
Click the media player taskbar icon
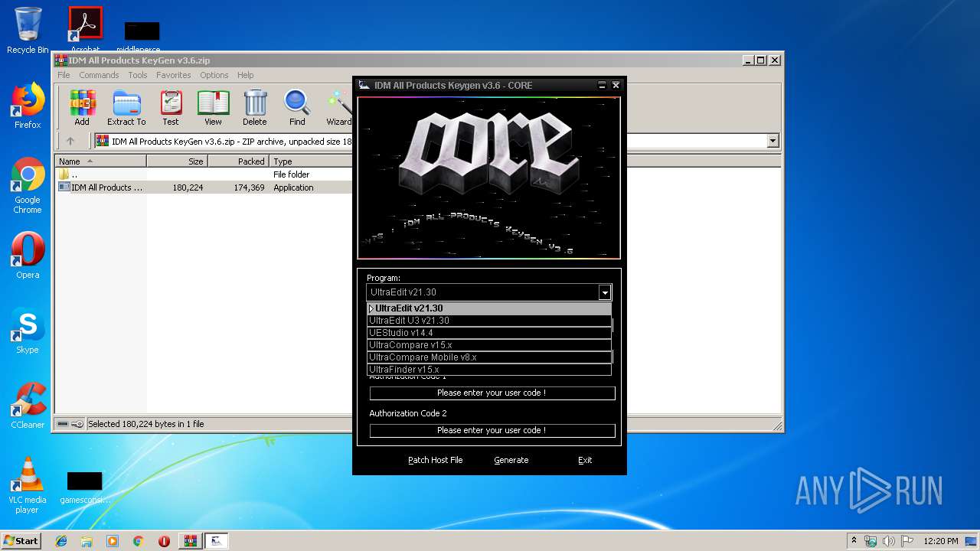113,541
